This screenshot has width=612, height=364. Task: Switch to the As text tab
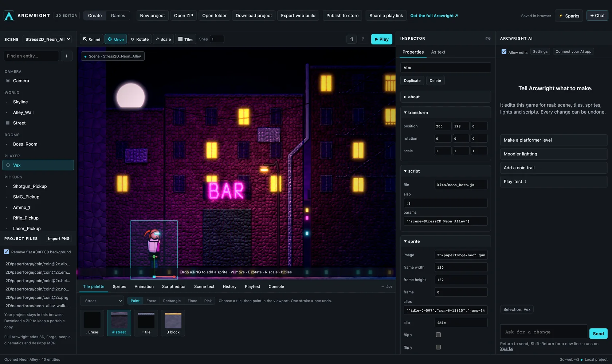click(438, 52)
